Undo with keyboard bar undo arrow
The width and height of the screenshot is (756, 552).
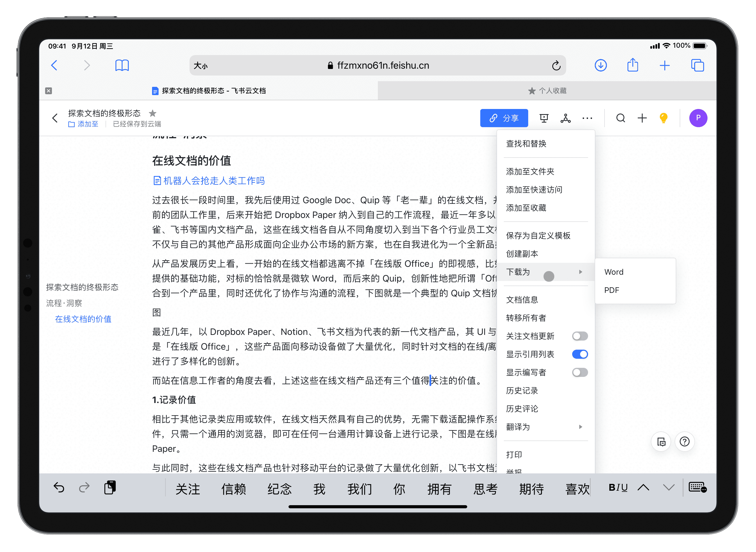click(59, 488)
